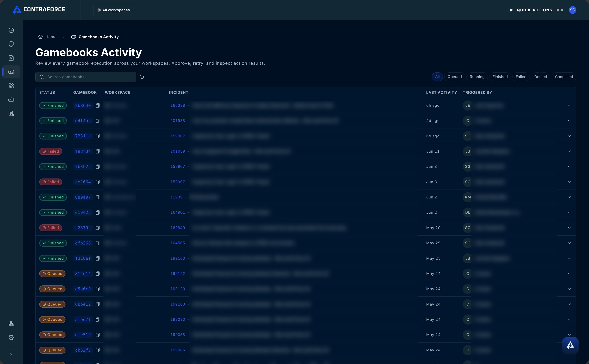
Task: Copy gamebook ID 72811d
Action: point(98,136)
